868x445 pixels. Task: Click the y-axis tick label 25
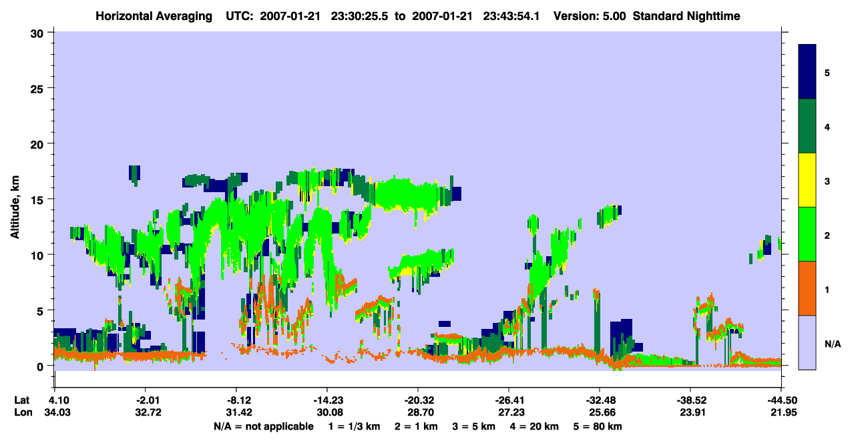39,88
